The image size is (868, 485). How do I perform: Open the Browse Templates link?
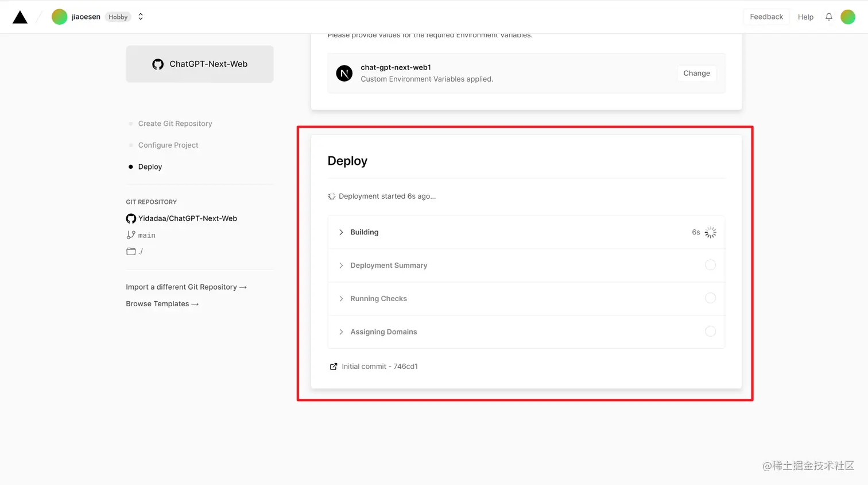click(x=162, y=303)
